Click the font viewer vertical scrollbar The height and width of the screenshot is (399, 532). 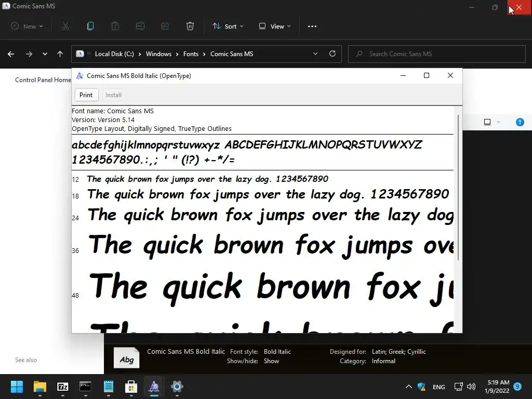click(x=458, y=187)
